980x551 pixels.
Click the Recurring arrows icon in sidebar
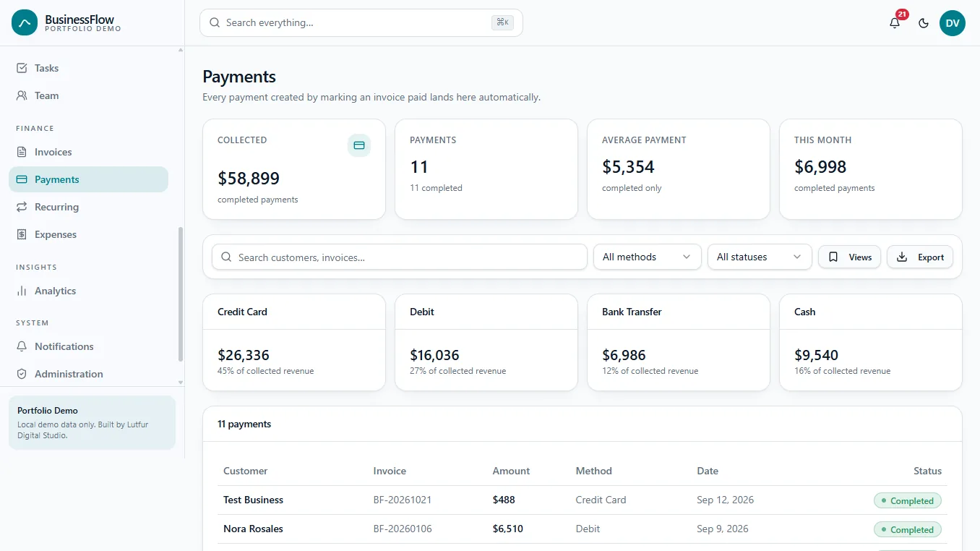(22, 207)
